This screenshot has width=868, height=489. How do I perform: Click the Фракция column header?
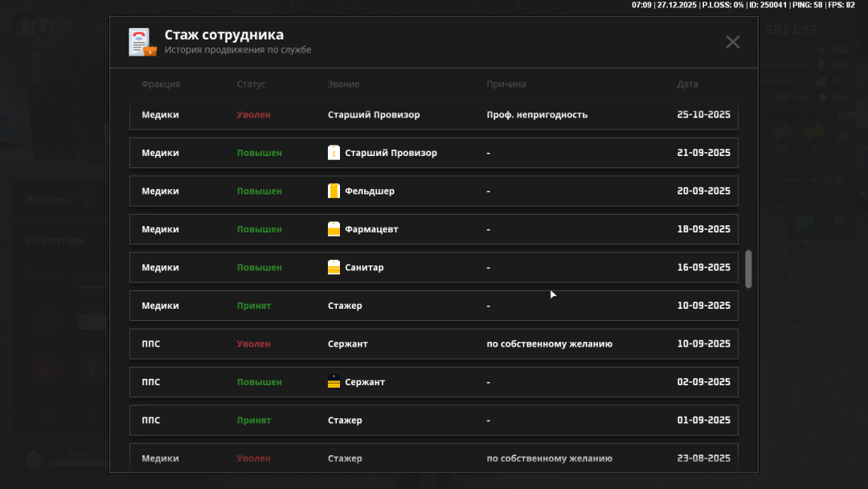pos(161,84)
